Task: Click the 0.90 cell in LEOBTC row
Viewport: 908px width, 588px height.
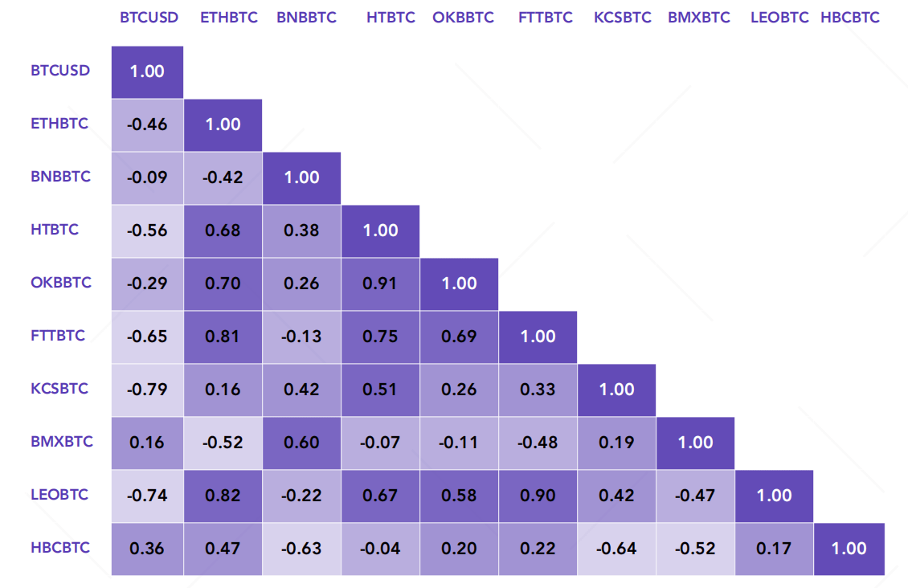Action: pyautogui.click(x=538, y=496)
